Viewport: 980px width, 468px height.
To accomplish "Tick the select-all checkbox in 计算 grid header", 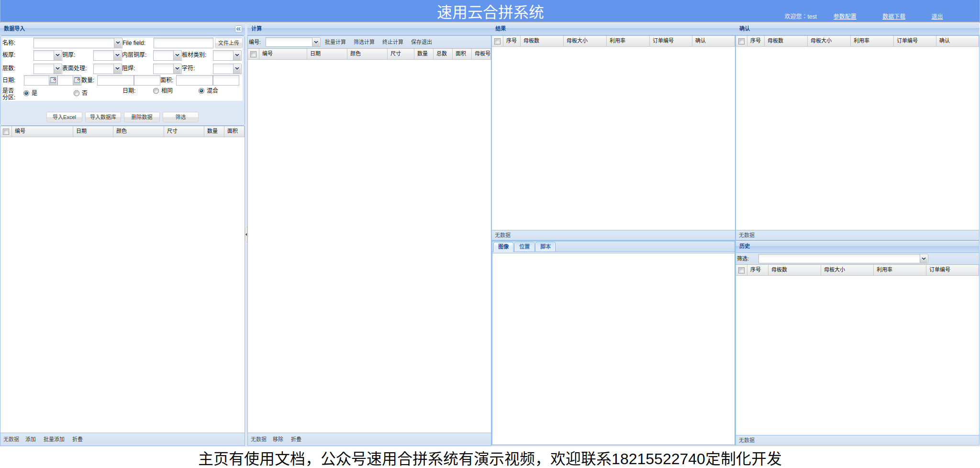I will tap(254, 54).
